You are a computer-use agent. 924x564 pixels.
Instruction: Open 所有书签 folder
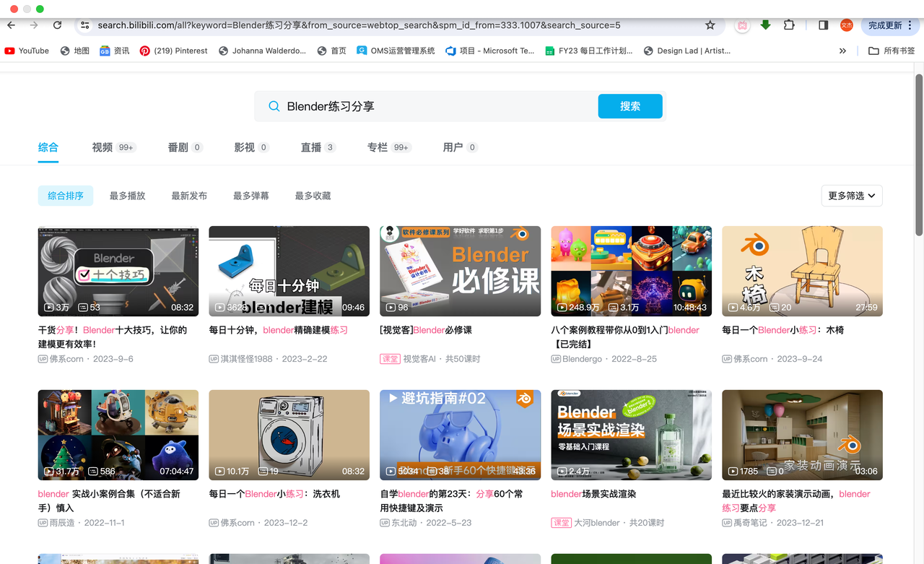pyautogui.click(x=892, y=51)
